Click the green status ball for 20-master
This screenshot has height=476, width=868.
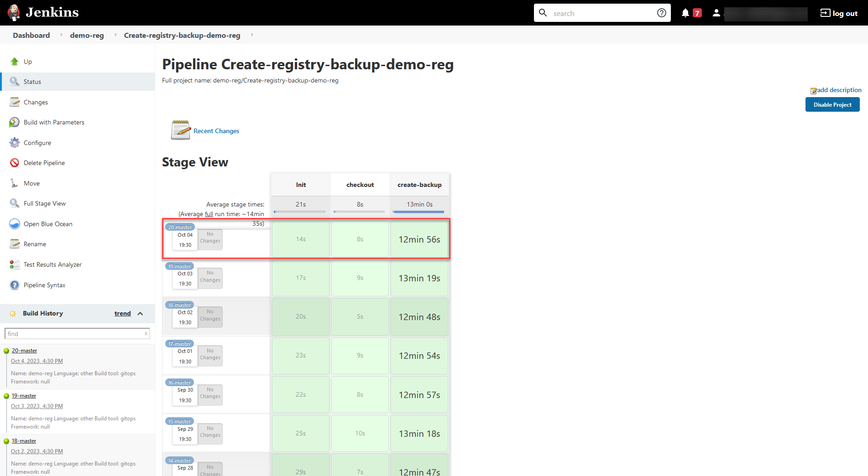tap(6, 351)
